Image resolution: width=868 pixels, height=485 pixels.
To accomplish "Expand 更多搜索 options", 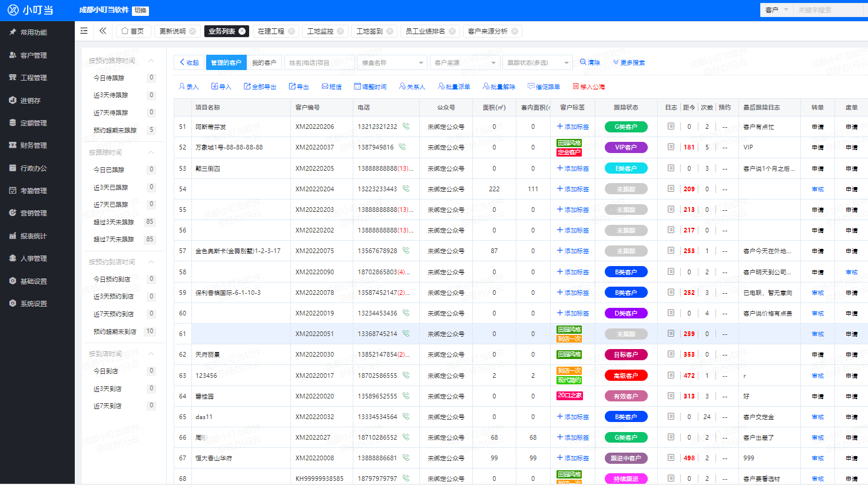I will 629,62.
